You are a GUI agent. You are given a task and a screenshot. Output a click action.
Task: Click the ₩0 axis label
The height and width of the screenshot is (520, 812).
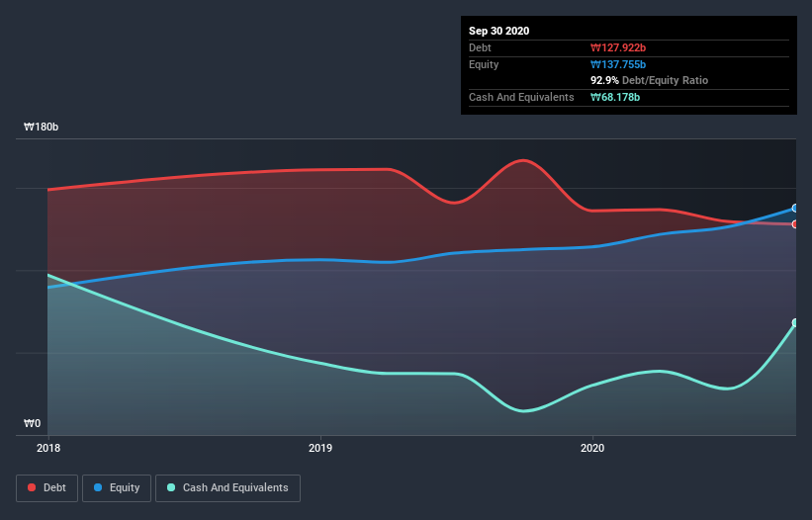coord(32,424)
